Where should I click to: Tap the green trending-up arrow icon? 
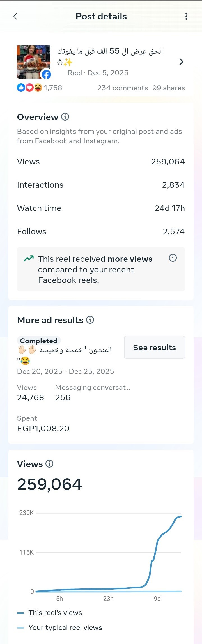pos(29,258)
